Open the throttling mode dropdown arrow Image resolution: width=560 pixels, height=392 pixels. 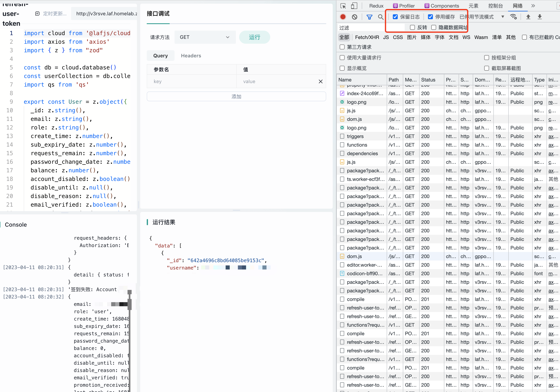[503, 17]
